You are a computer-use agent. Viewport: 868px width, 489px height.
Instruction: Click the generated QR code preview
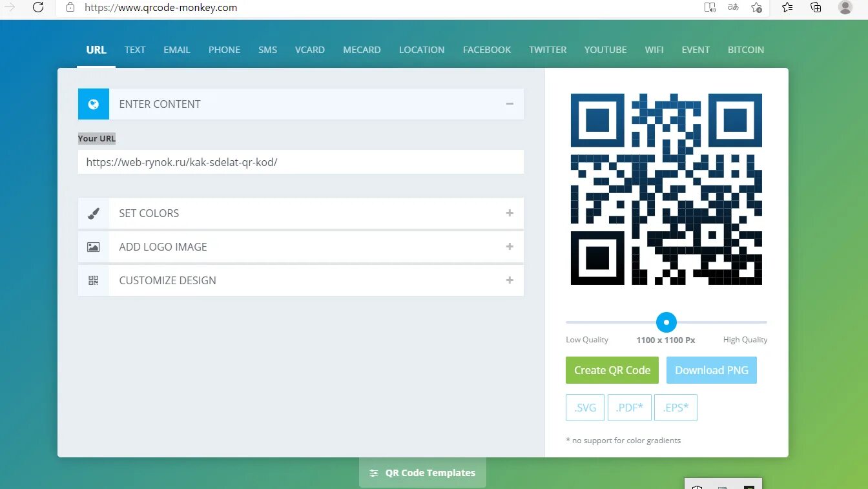[x=666, y=189]
